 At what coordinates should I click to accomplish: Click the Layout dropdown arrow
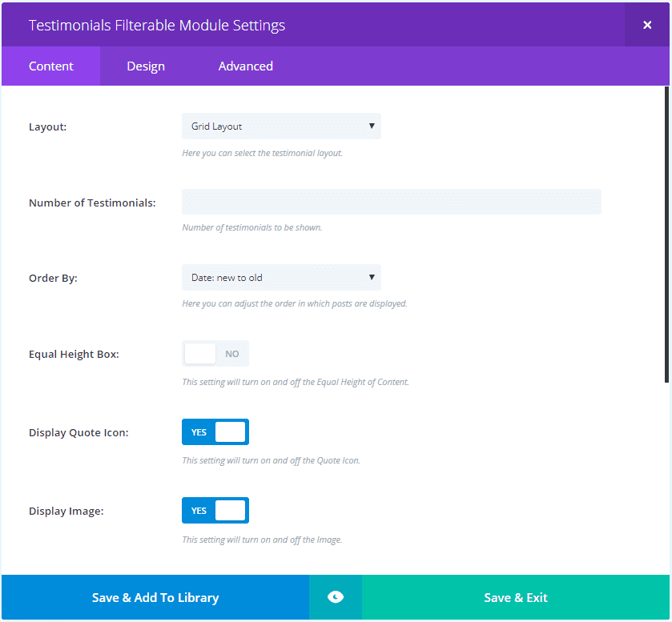(x=372, y=126)
